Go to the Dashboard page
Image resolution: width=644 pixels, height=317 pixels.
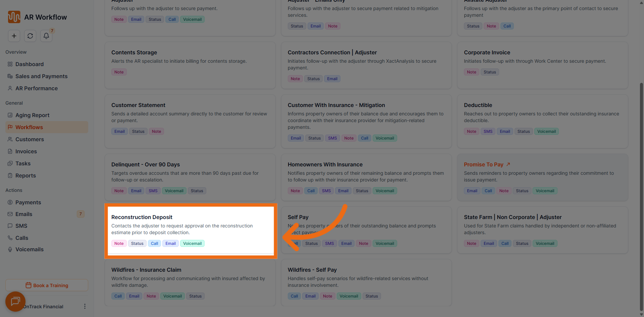point(29,64)
